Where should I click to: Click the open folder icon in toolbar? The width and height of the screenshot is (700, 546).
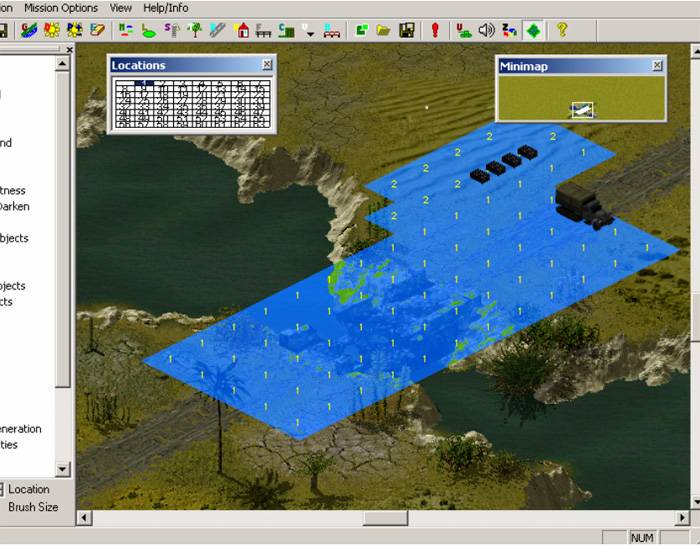click(x=383, y=30)
